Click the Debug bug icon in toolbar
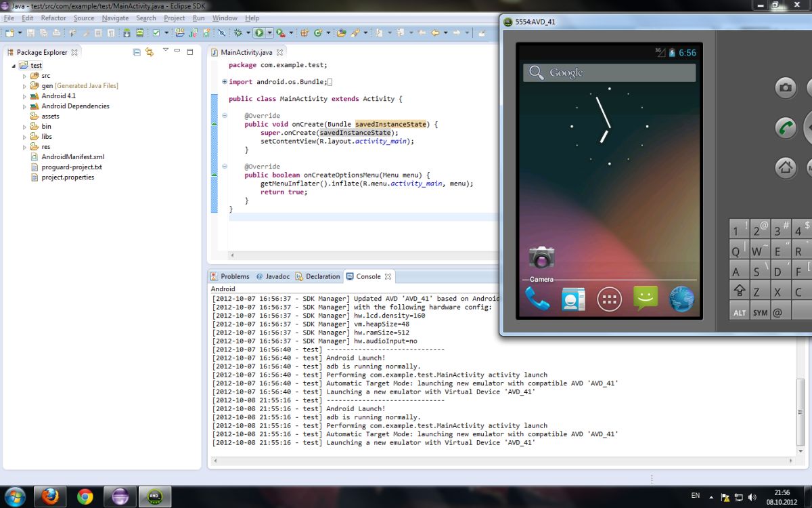 [x=238, y=33]
